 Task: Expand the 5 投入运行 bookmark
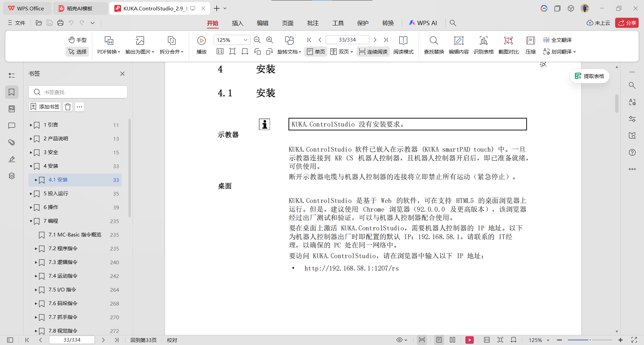[31, 194]
